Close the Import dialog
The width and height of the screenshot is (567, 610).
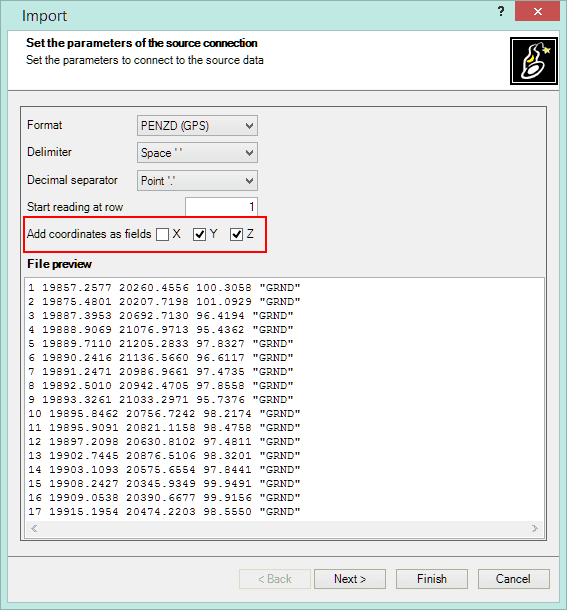tap(537, 11)
